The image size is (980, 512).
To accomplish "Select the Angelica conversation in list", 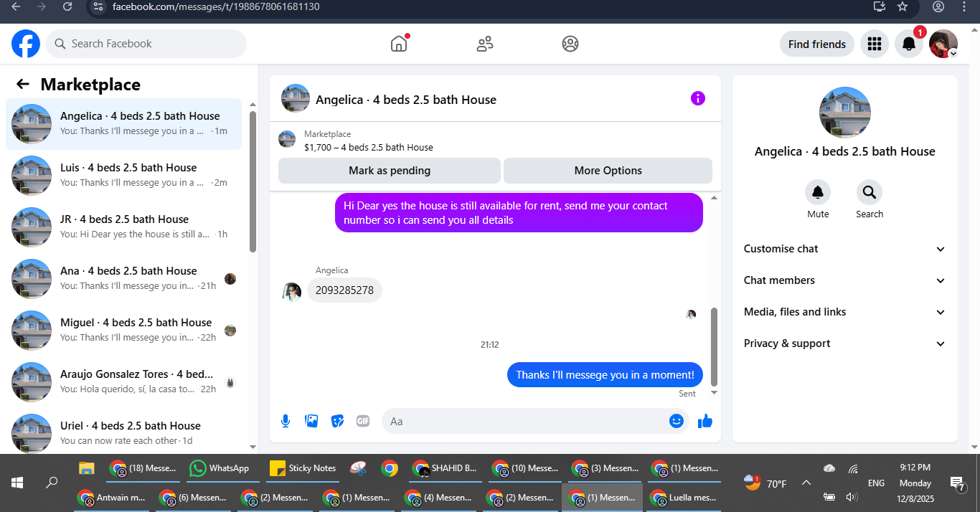I will pos(123,123).
